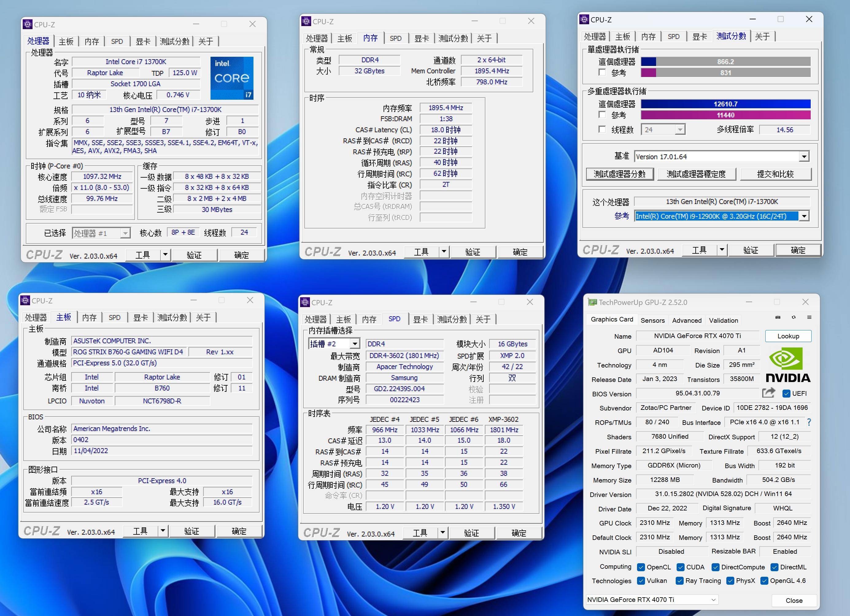Click the CPU-Z title icon in the memory-tab window
The width and height of the screenshot is (850, 616).
[306, 21]
